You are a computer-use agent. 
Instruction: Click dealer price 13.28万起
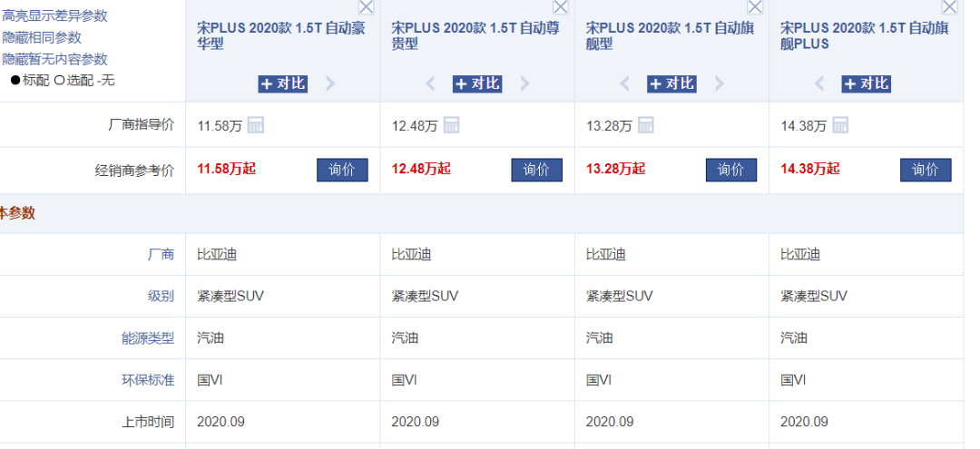(615, 170)
